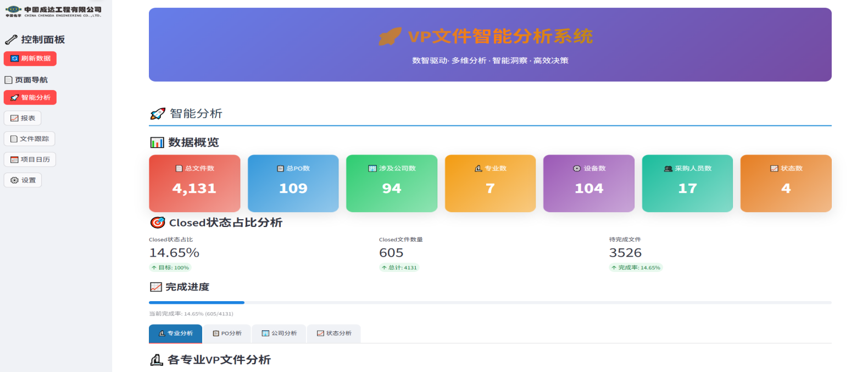868x372 pixels.
Task: Click the 完成进度 progress bar
Action: 489,302
